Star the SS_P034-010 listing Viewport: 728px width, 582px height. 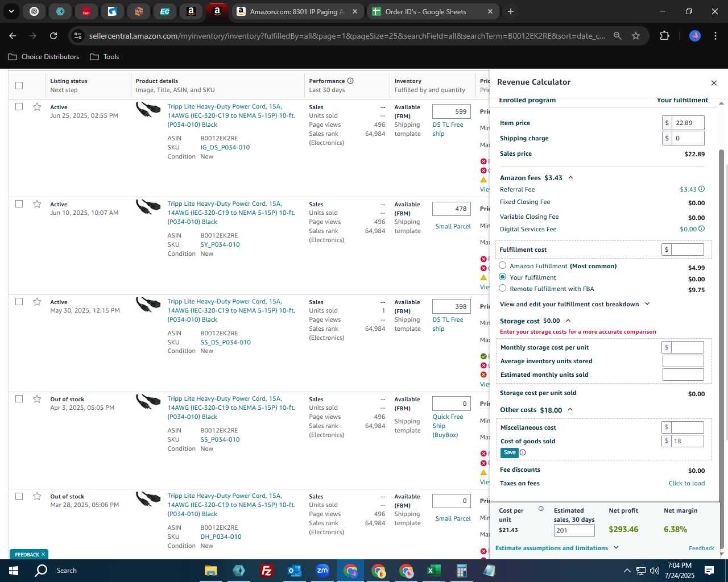[37, 399]
